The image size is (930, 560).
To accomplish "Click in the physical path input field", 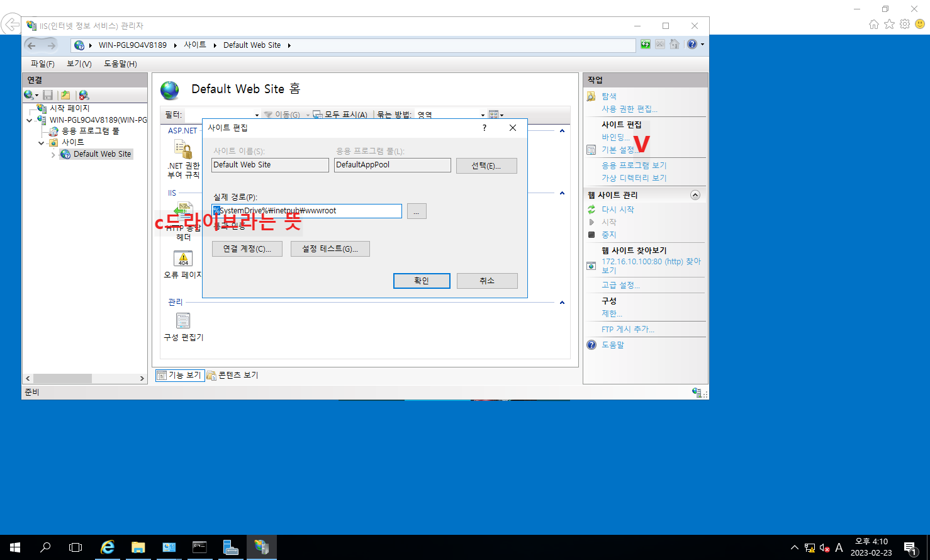I will click(x=306, y=211).
